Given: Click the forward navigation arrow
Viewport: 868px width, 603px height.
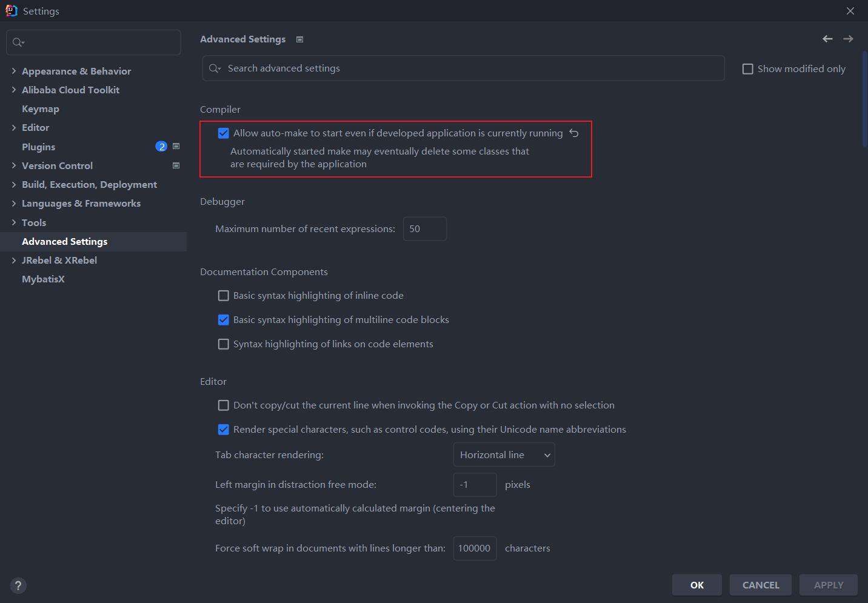Looking at the screenshot, I should click(848, 39).
